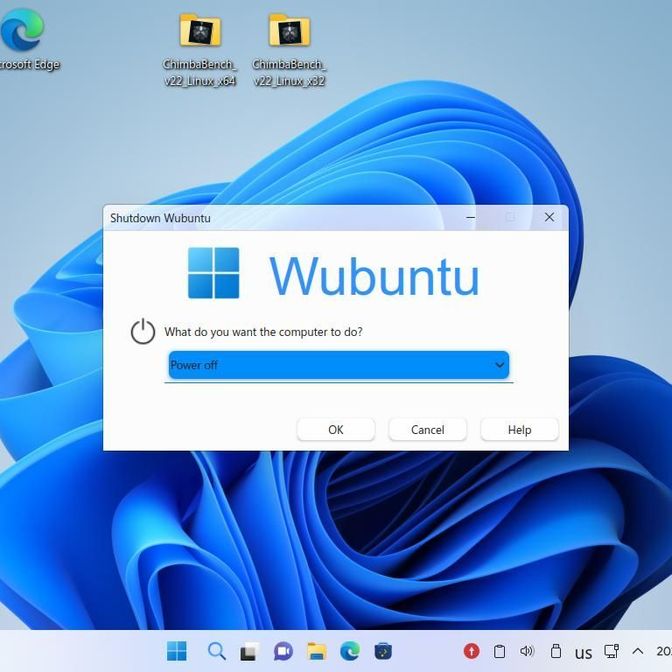
Task: Click the removable device tray icon
Action: 556,651
